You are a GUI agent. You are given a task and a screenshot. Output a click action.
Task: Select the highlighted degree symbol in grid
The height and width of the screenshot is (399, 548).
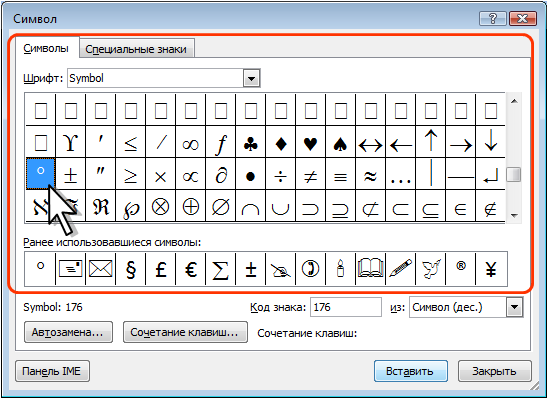(x=41, y=174)
